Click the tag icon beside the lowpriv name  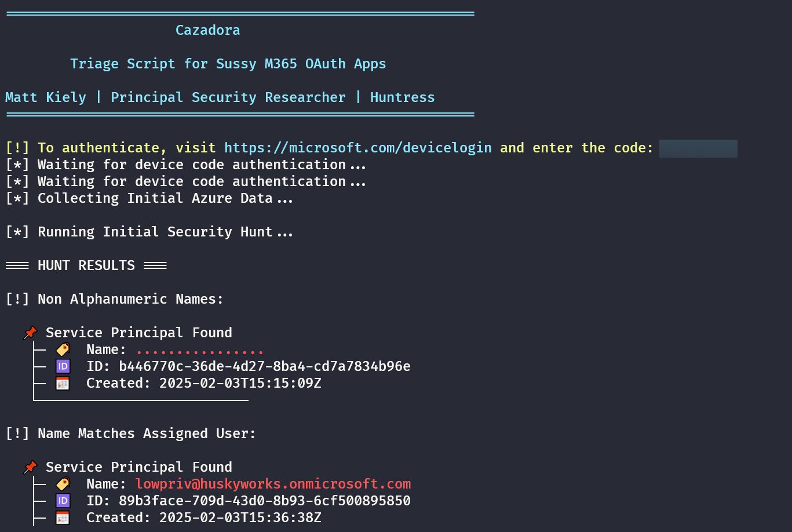[63, 484]
